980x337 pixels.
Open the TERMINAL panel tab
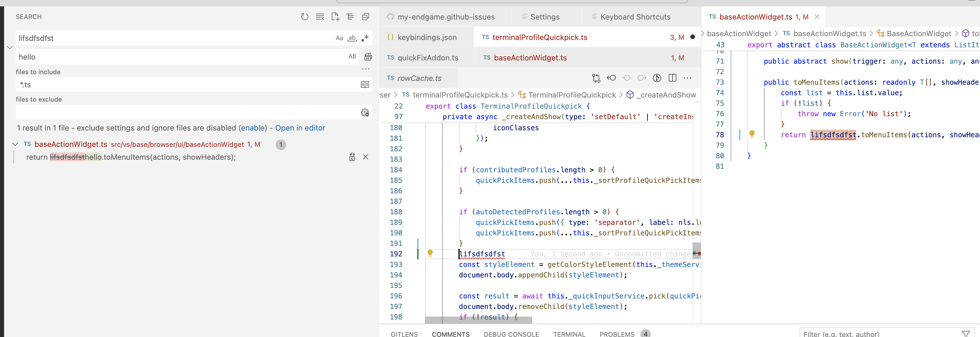(569, 334)
